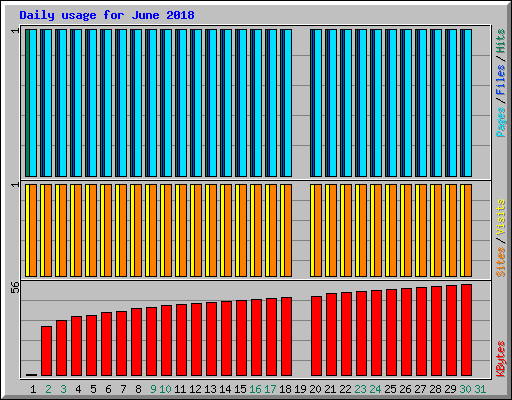The width and height of the screenshot is (512, 400).
Task: Click the "56" KBytes axis maximum value
Action: tap(15, 287)
